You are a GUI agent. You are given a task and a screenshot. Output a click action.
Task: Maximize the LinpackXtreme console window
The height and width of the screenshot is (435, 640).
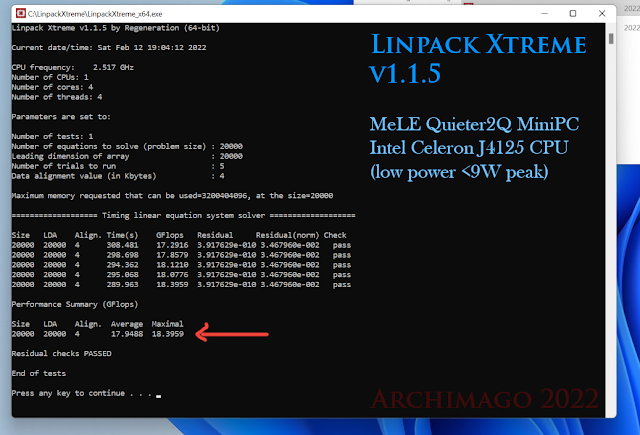coord(573,13)
